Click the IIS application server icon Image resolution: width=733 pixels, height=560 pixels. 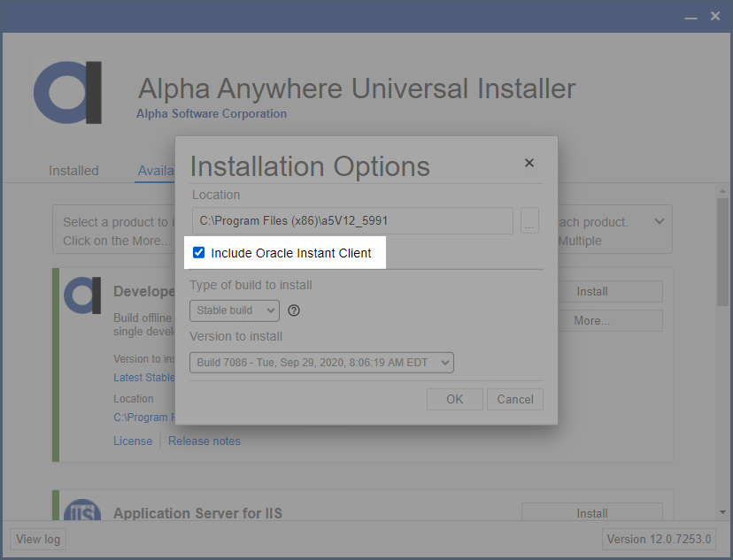[x=82, y=510]
